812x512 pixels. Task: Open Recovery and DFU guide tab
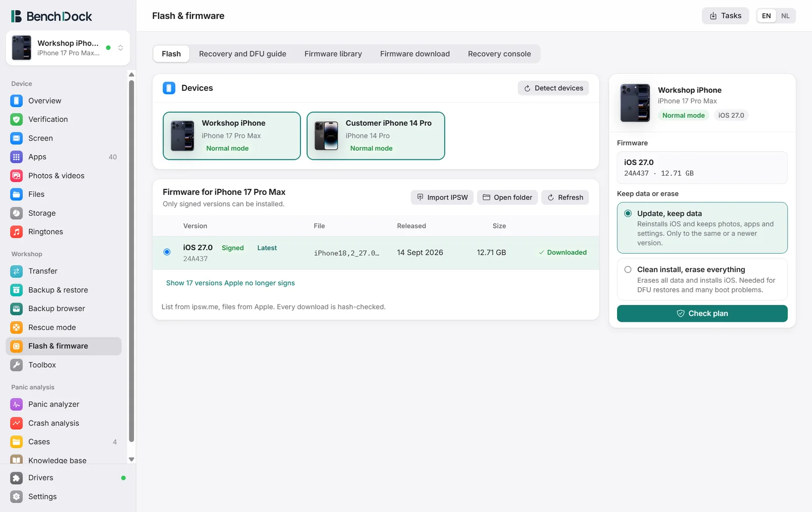pos(243,54)
